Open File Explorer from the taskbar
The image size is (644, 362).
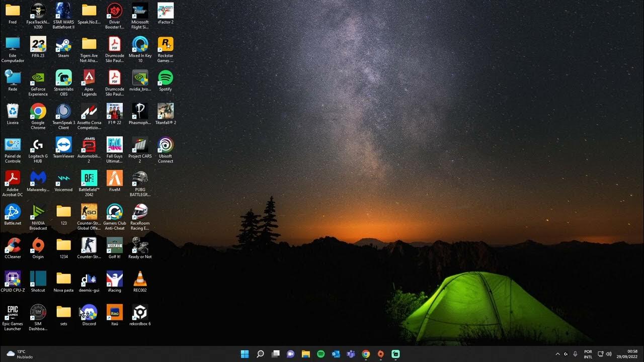point(305,354)
